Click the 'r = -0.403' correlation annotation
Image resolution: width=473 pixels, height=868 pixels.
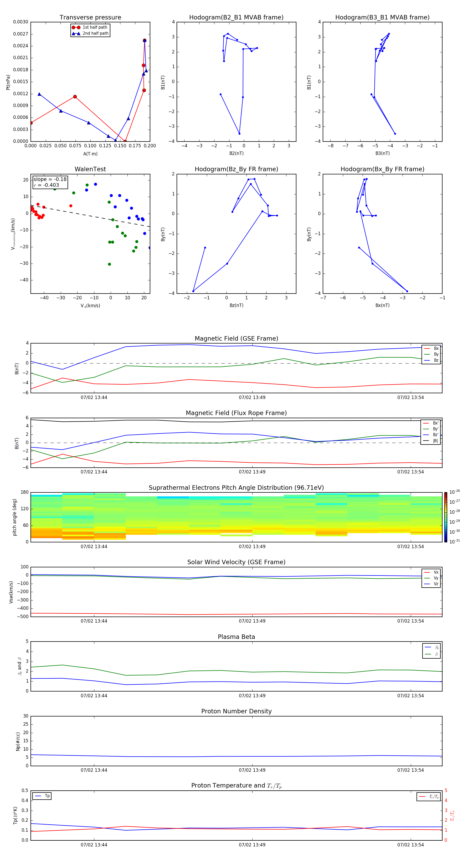coord(47,185)
